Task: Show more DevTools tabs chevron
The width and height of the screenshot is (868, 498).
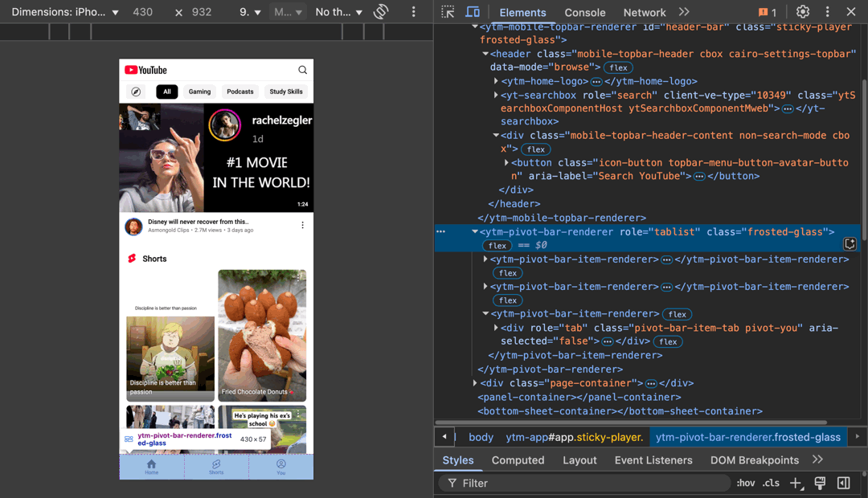Action: [x=684, y=11]
